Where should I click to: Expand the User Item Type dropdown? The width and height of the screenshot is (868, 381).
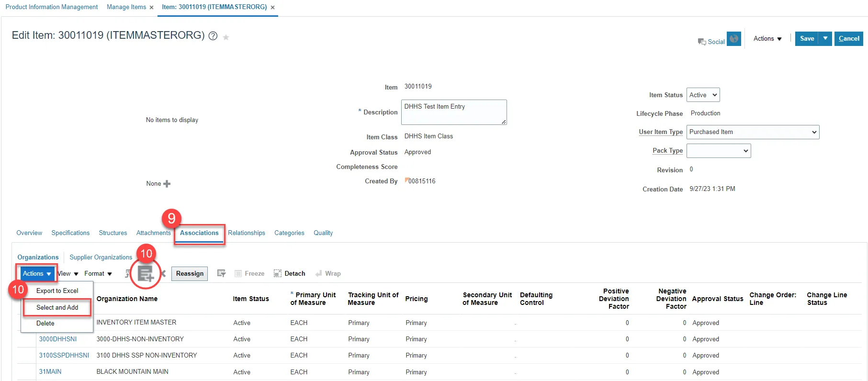[x=753, y=132]
